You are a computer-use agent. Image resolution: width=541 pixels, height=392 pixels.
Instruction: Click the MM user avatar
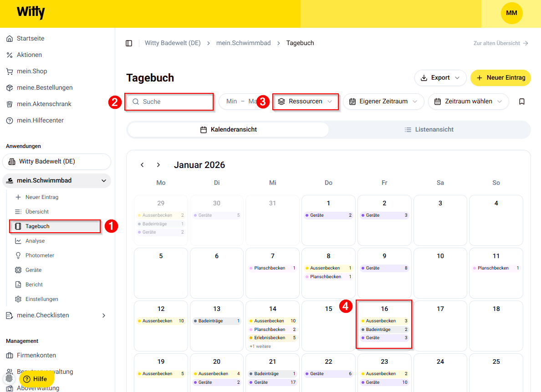click(511, 13)
